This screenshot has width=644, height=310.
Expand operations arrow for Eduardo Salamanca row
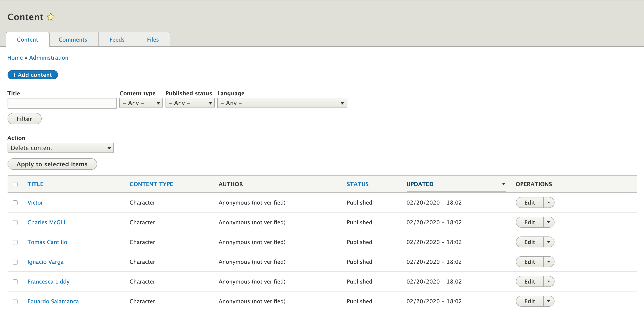tap(548, 301)
